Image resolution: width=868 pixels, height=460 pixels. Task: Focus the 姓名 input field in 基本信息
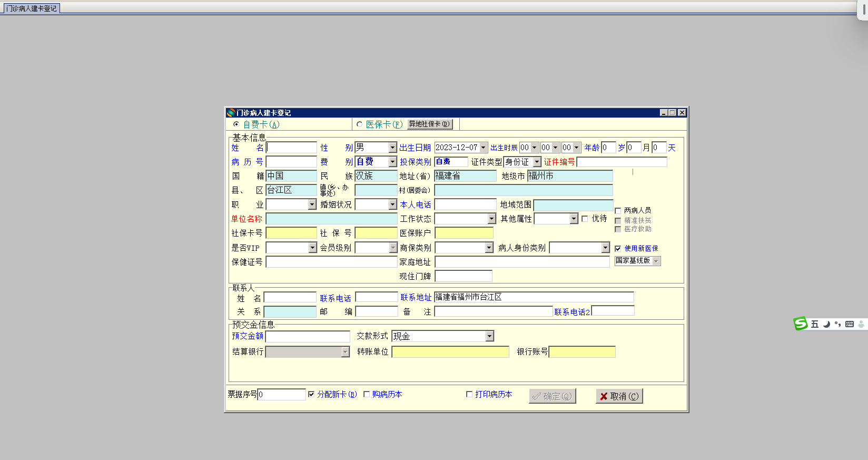click(x=291, y=148)
